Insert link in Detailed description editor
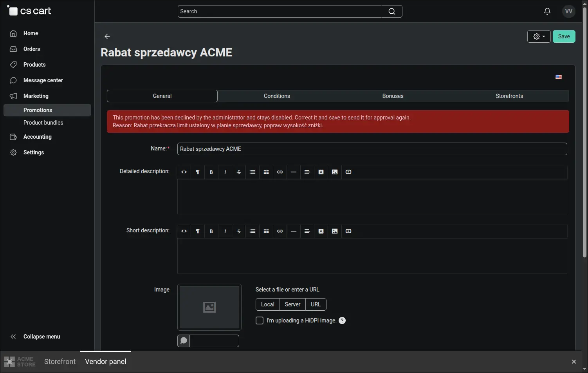The width and height of the screenshot is (588, 373). tap(280, 172)
